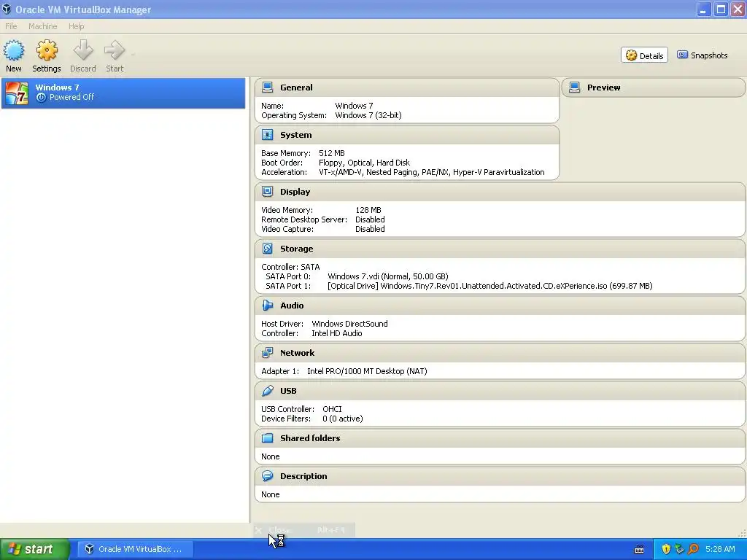Viewport: 747px width, 560px height.
Task: Click the Audio section header
Action: click(500, 306)
